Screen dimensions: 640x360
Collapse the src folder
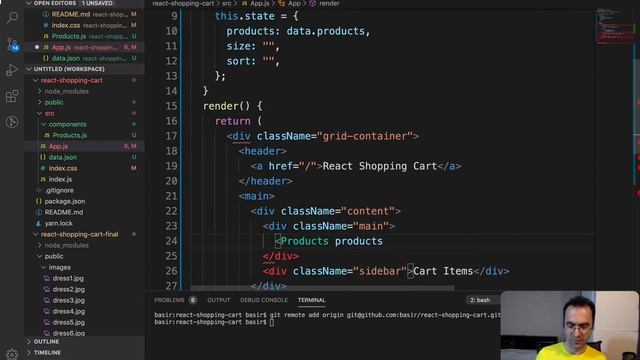40,113
